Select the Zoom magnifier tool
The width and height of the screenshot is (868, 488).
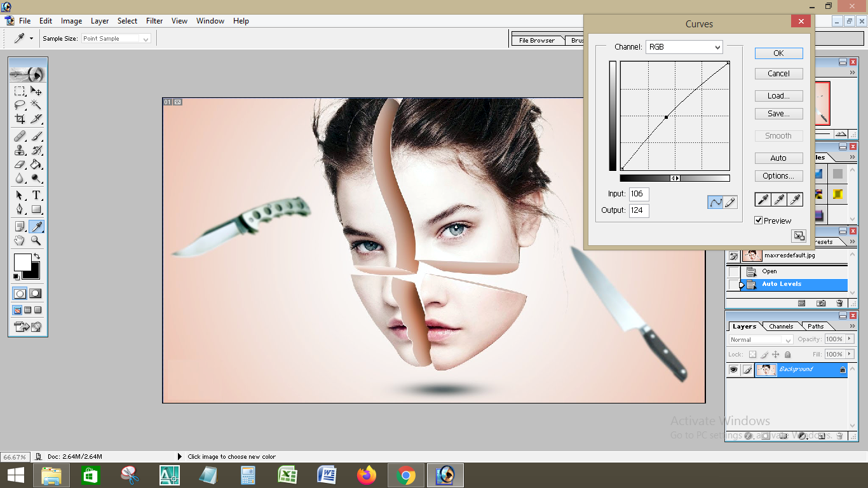[x=36, y=240]
